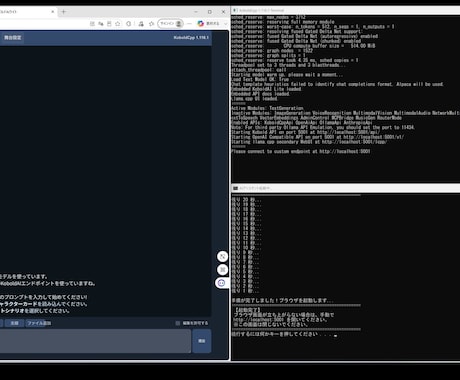This screenshot has width=460, height=380.
Task: Click the 'Starting OpenAI Compatible API' line
Action: point(318,137)
